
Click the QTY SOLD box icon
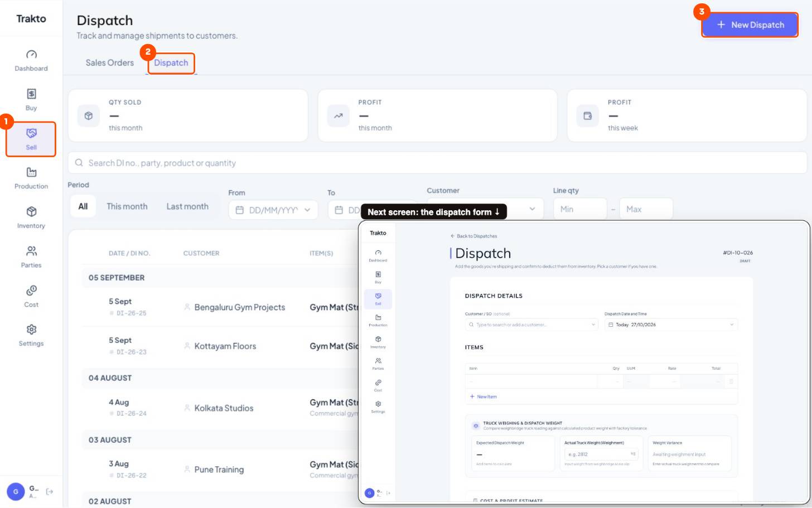88,115
